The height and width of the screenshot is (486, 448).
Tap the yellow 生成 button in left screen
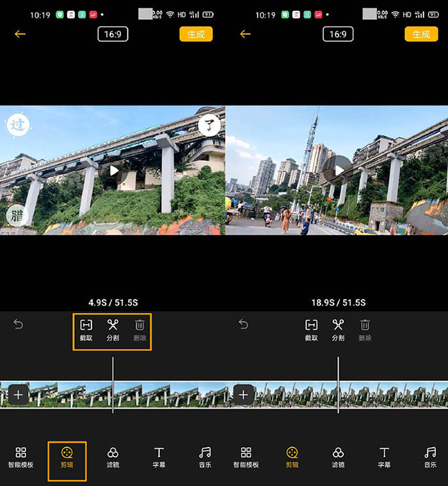(x=196, y=34)
